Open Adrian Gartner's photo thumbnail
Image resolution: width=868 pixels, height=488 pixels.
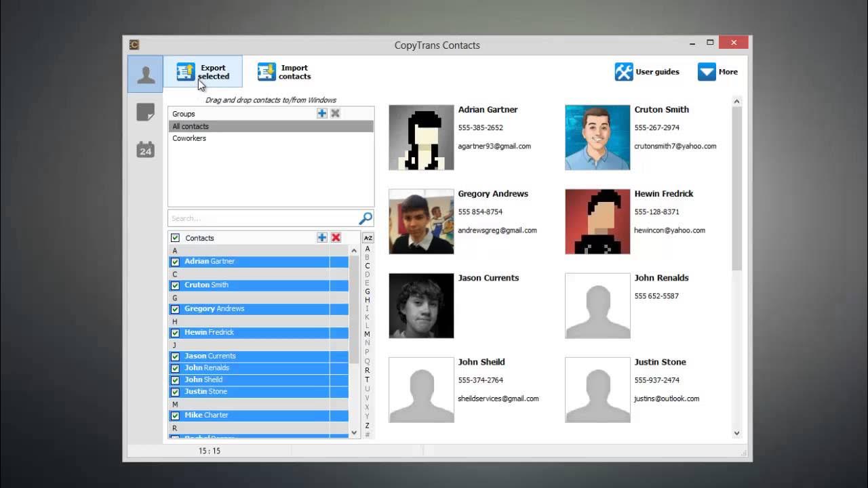click(x=421, y=138)
